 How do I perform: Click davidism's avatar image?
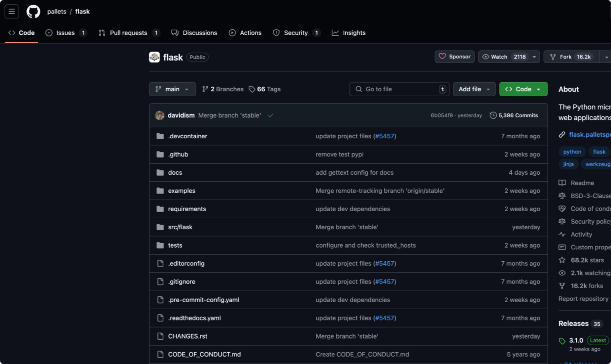pyautogui.click(x=160, y=115)
